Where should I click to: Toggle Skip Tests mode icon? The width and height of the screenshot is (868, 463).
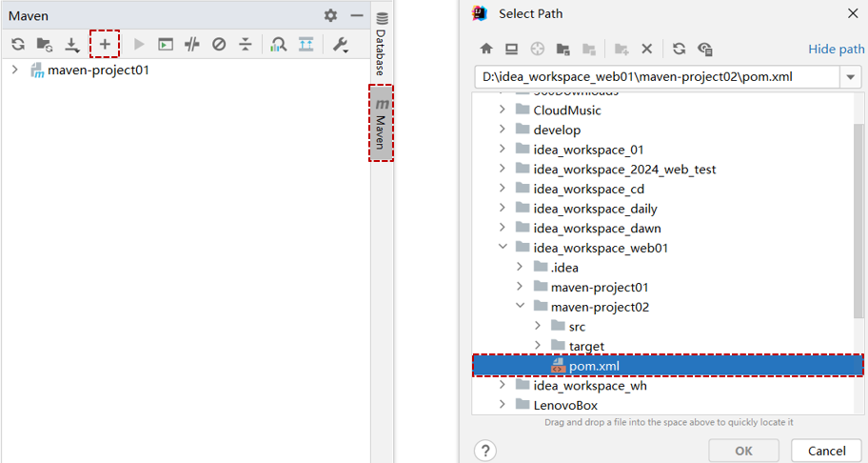[219, 44]
